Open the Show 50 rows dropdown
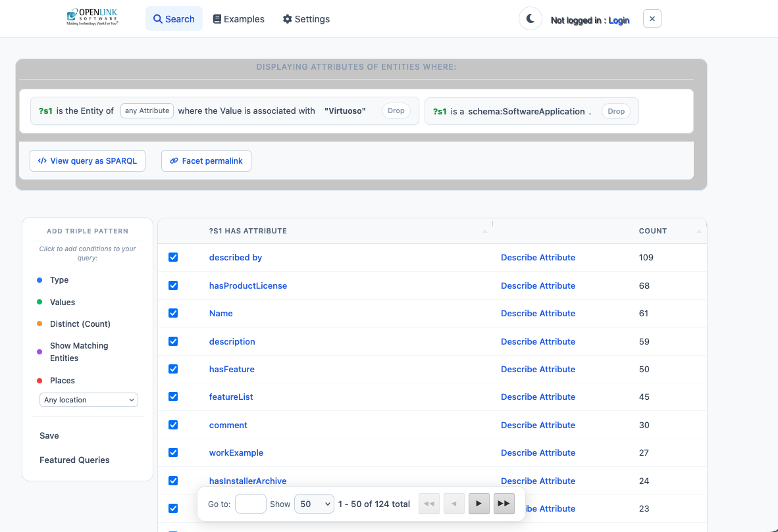Viewport: 778px width, 532px height. (x=314, y=504)
